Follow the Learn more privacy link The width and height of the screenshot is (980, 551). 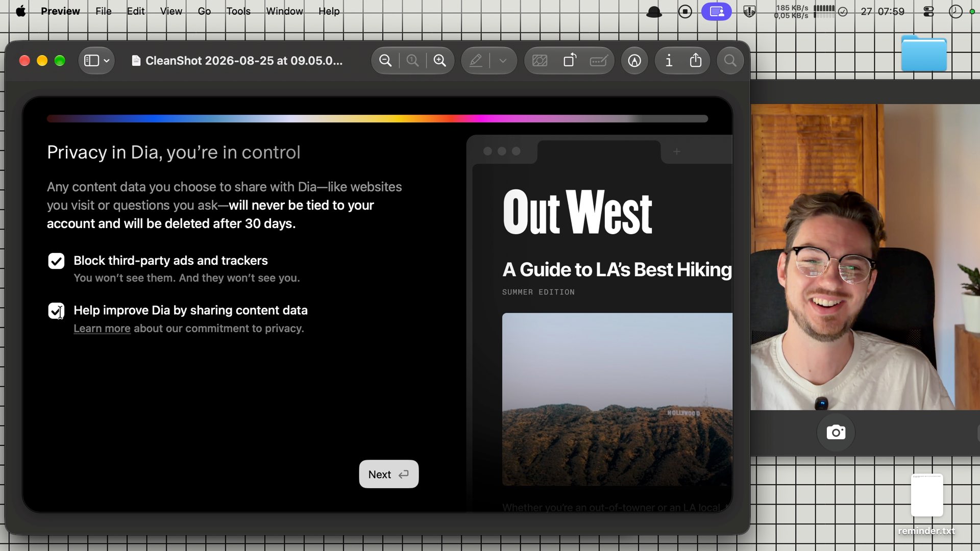102,329
